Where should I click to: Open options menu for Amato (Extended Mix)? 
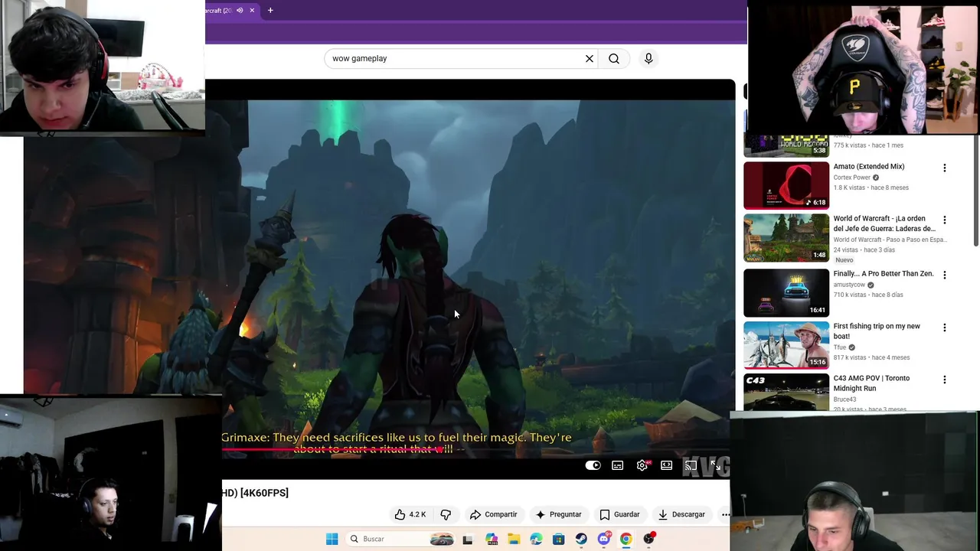click(944, 168)
